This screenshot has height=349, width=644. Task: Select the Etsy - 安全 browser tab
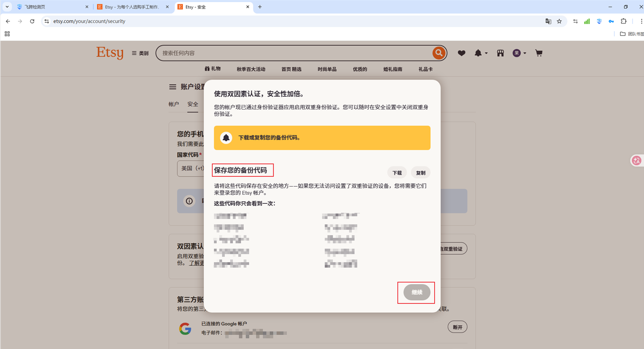click(213, 7)
